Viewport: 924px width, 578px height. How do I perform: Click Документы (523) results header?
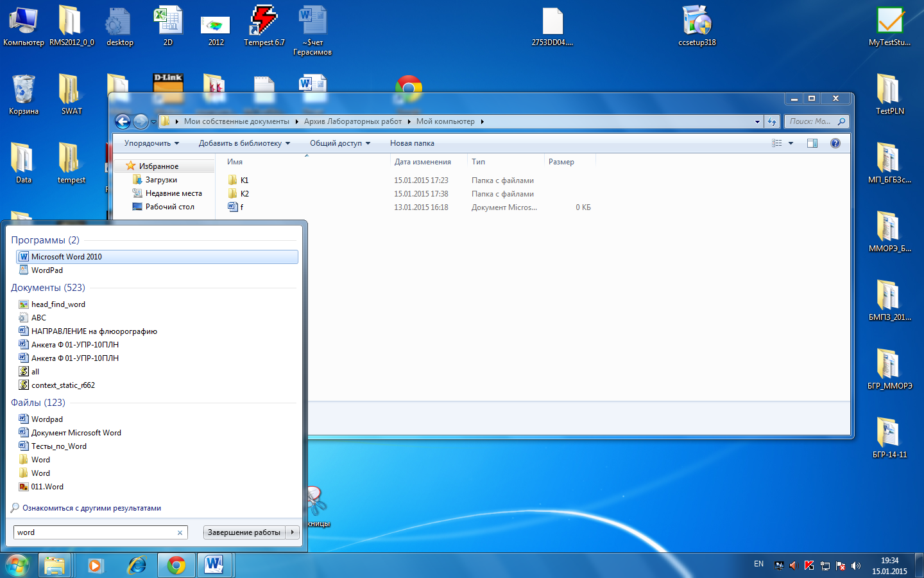pos(48,288)
